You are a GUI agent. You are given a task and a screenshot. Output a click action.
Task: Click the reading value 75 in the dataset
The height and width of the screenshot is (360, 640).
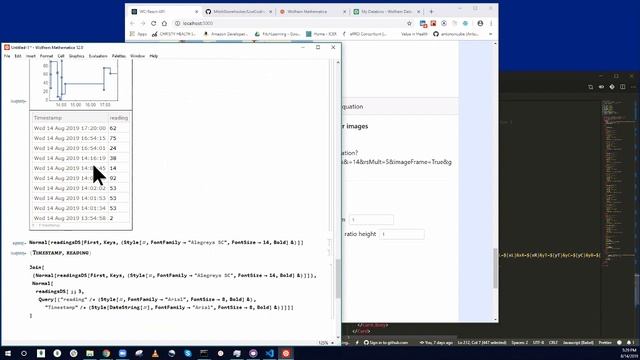(x=113, y=138)
